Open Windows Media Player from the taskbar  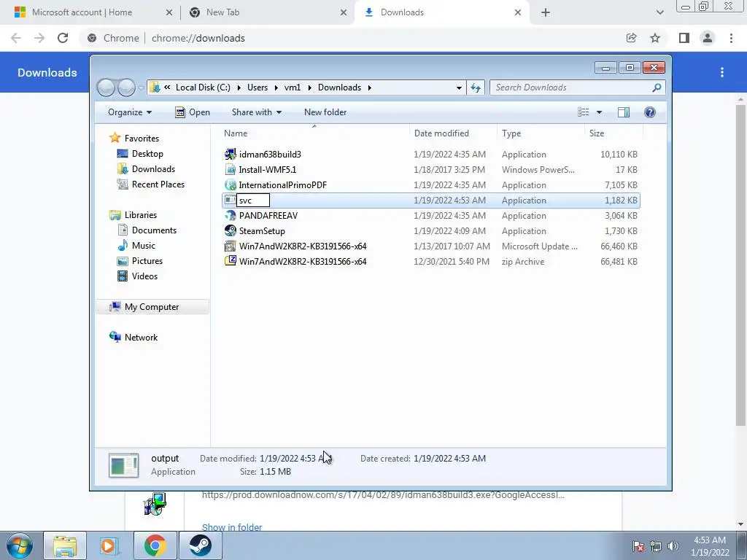coord(108,545)
